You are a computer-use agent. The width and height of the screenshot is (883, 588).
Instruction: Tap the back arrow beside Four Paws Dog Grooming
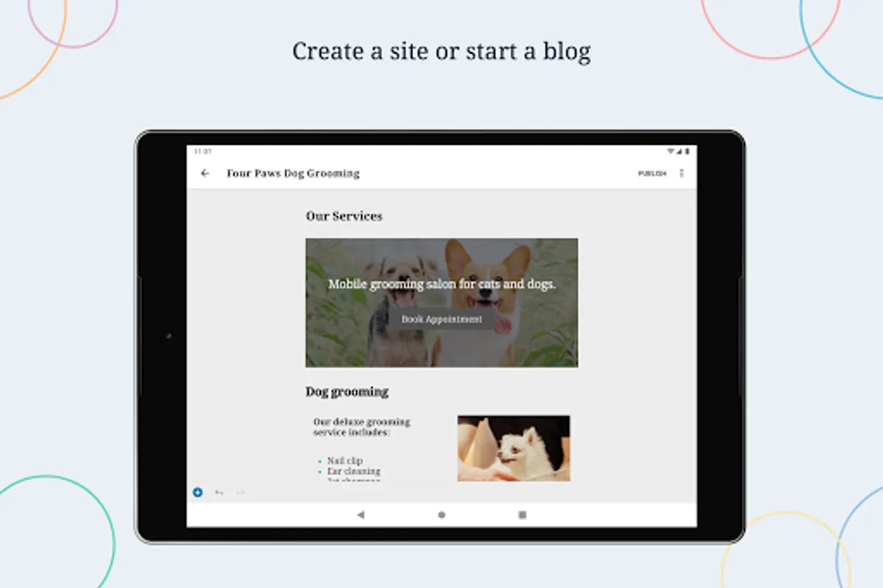pyautogui.click(x=205, y=173)
